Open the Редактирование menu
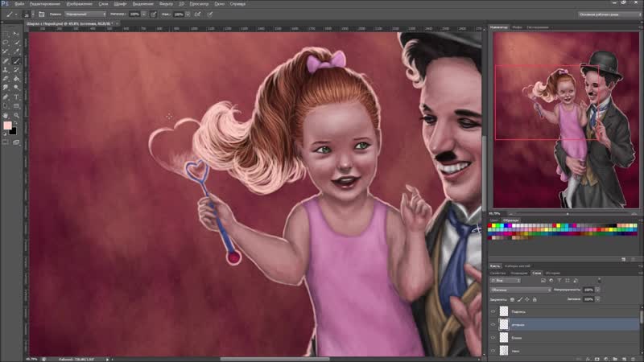The image size is (644, 362). point(45,4)
